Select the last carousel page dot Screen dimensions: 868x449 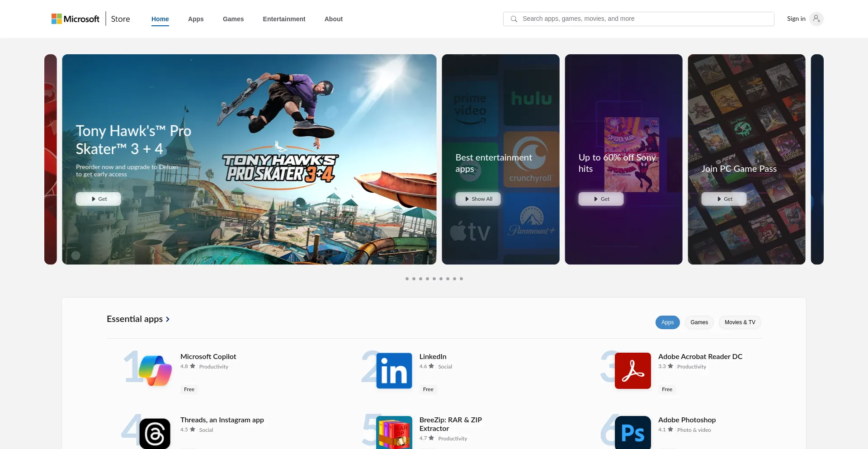pyautogui.click(x=461, y=279)
